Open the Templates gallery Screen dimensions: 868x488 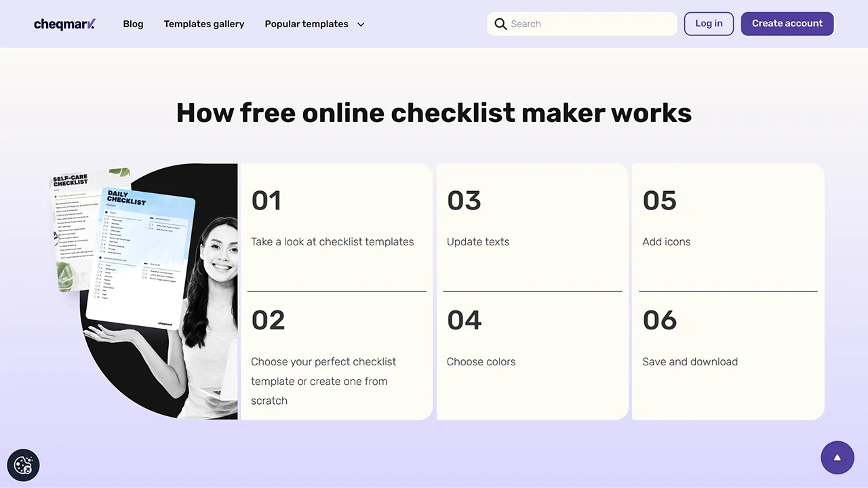(204, 24)
